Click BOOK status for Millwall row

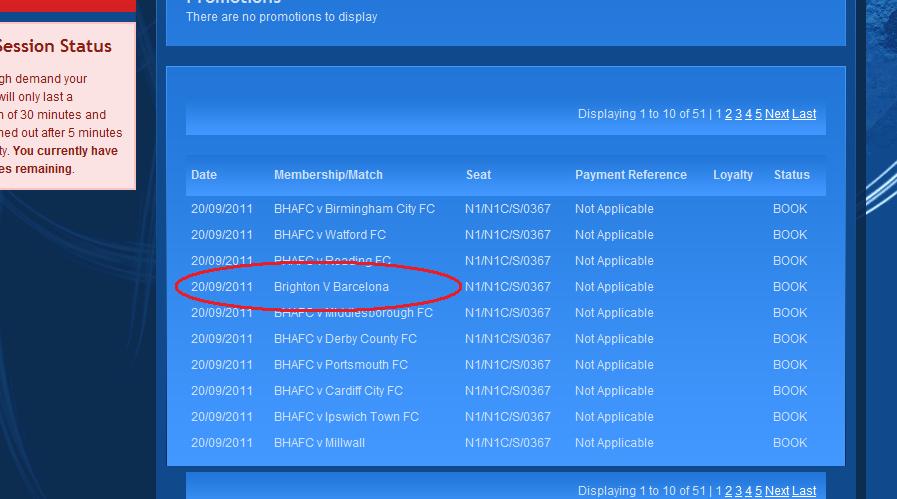coord(790,443)
